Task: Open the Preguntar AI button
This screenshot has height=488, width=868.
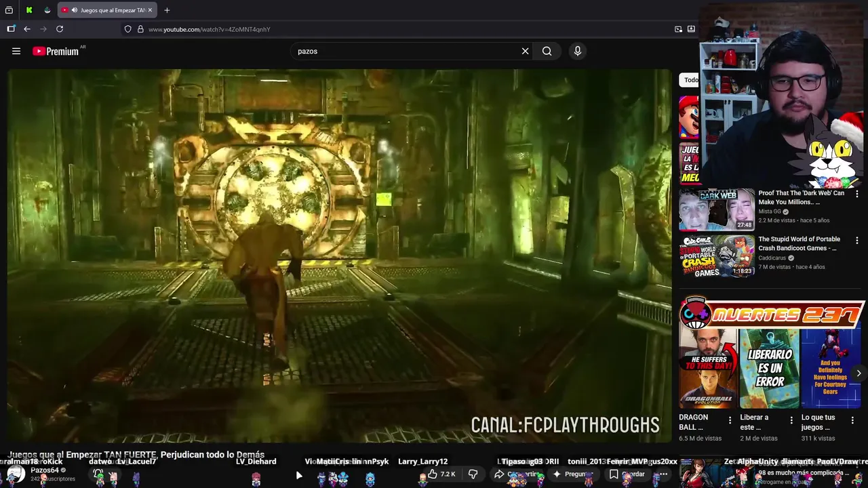Action: [575, 474]
